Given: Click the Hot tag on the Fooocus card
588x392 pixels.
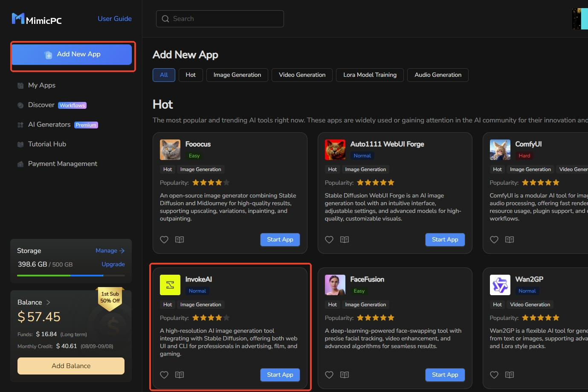Looking at the screenshot, I should click(x=168, y=169).
